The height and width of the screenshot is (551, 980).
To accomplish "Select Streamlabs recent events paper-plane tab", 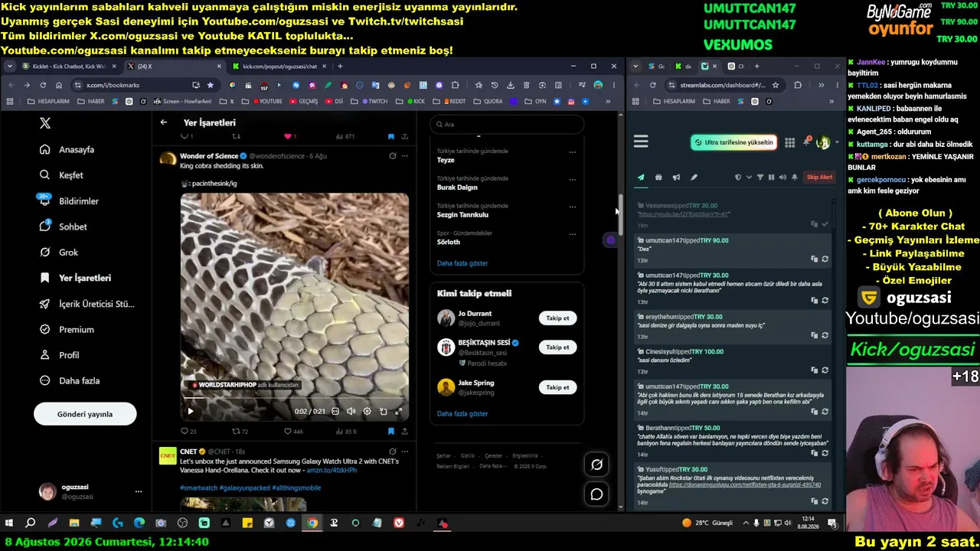I will [x=641, y=178].
